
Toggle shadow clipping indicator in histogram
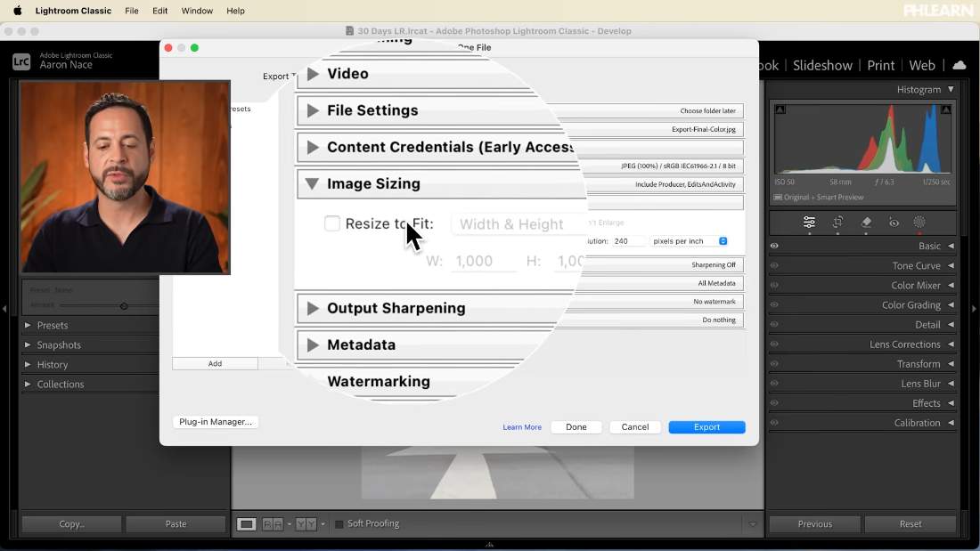click(x=780, y=109)
